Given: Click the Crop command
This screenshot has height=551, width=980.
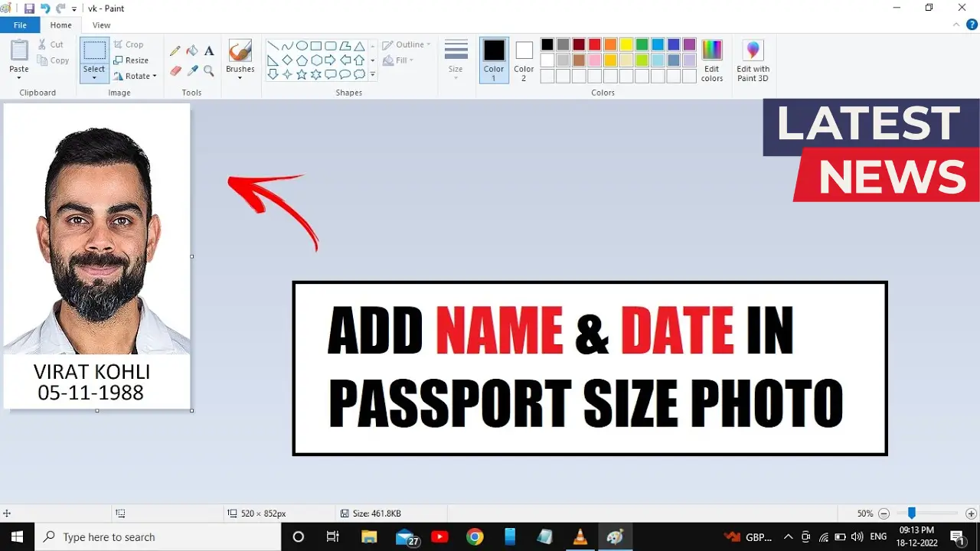Looking at the screenshot, I should (x=129, y=44).
